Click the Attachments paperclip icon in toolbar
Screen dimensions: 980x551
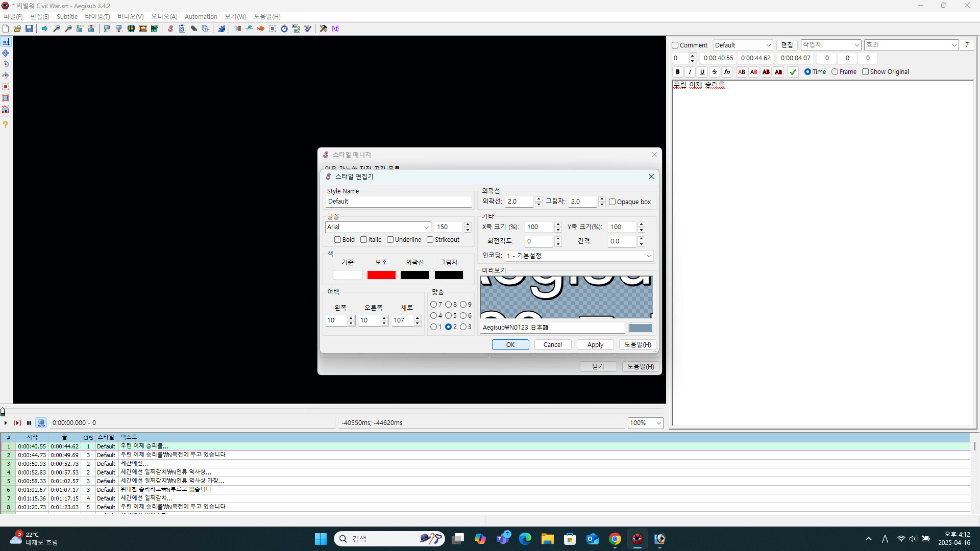(194, 29)
